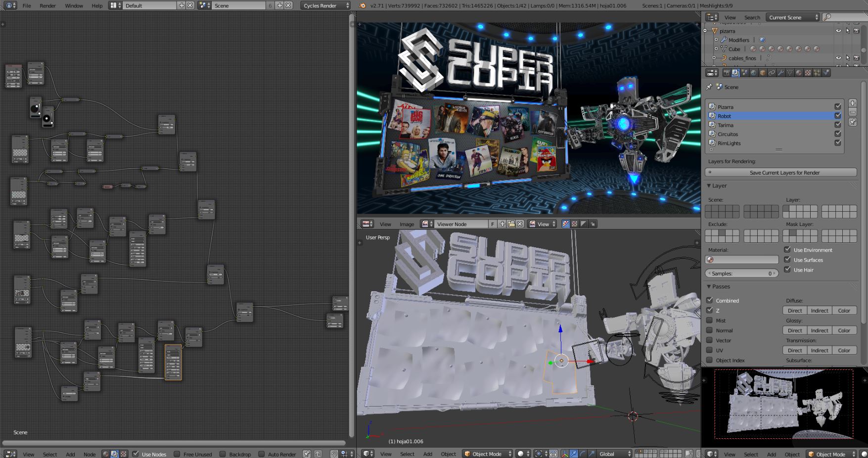868x458 pixels.
Task: Add a new render layer with plus button
Action: click(853, 103)
